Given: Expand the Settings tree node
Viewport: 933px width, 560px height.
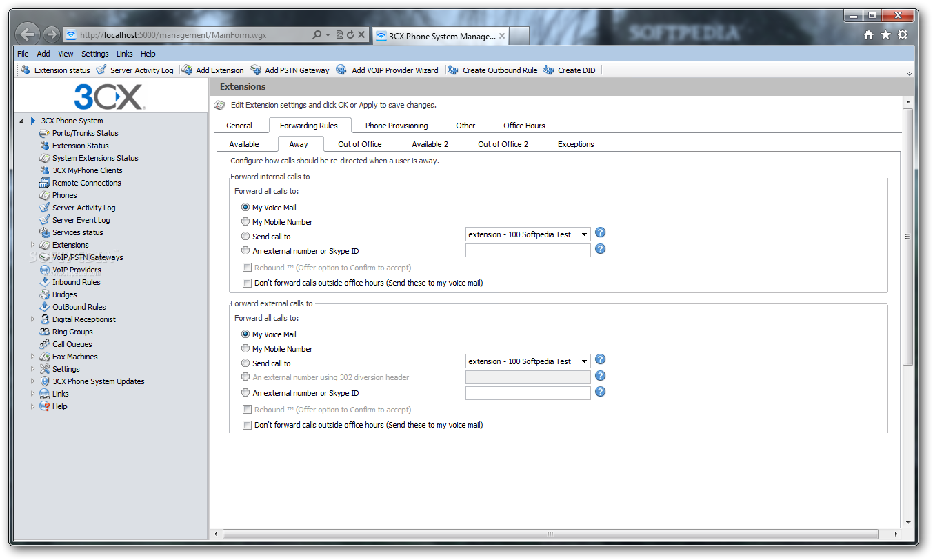Looking at the screenshot, I should (x=32, y=369).
